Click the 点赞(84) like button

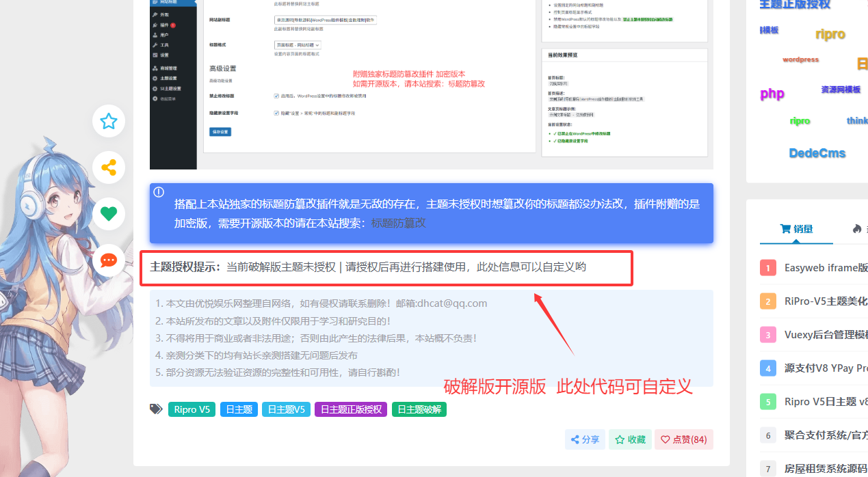click(x=683, y=439)
